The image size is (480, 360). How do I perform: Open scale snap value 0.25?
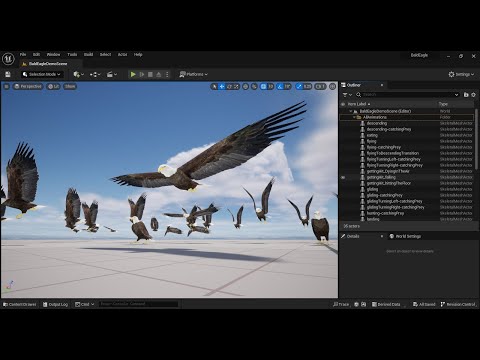pos(307,86)
